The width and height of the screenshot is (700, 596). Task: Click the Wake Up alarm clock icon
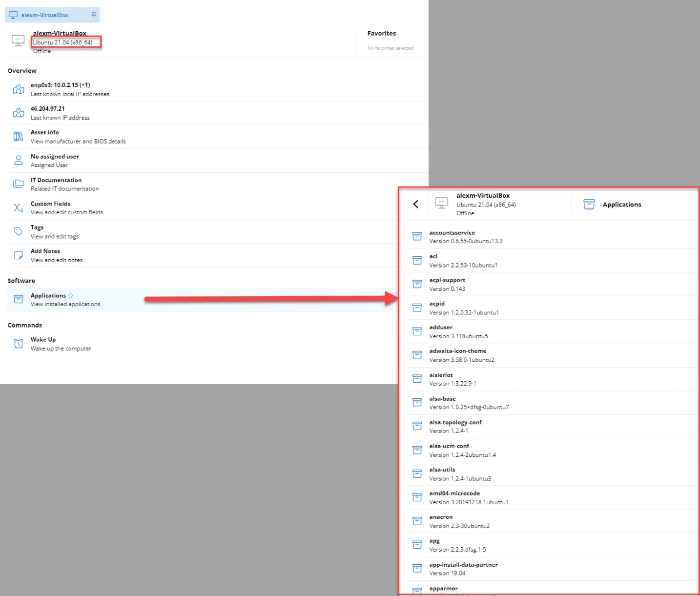click(x=19, y=344)
